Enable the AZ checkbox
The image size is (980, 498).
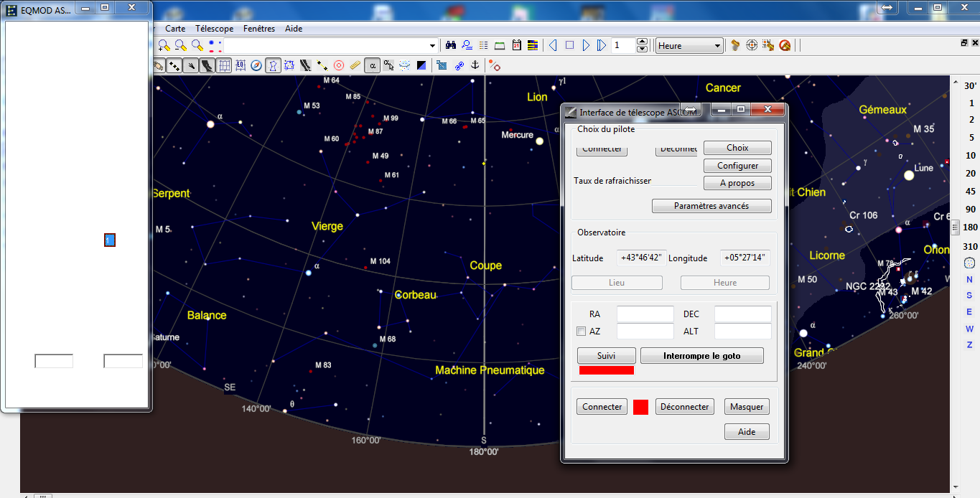point(582,332)
